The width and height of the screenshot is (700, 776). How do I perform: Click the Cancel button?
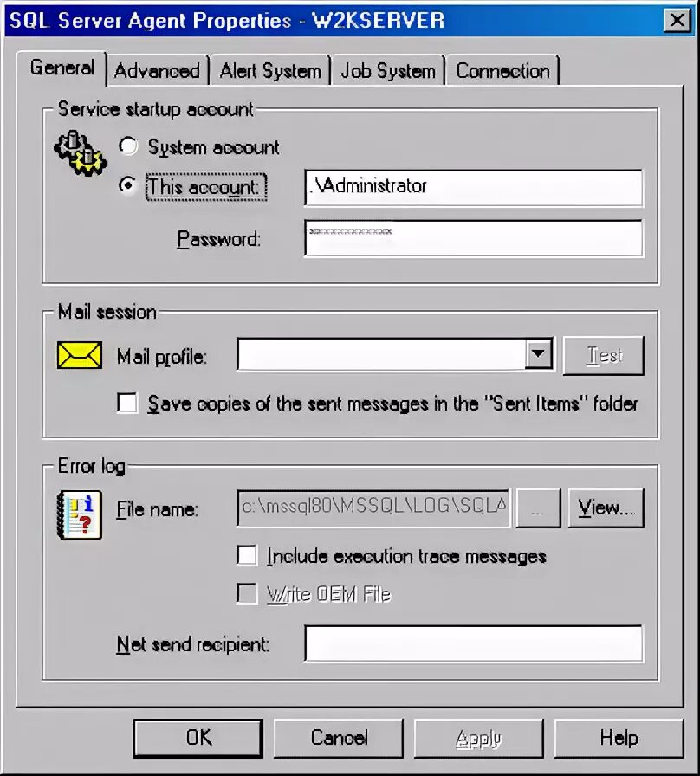pos(339,738)
